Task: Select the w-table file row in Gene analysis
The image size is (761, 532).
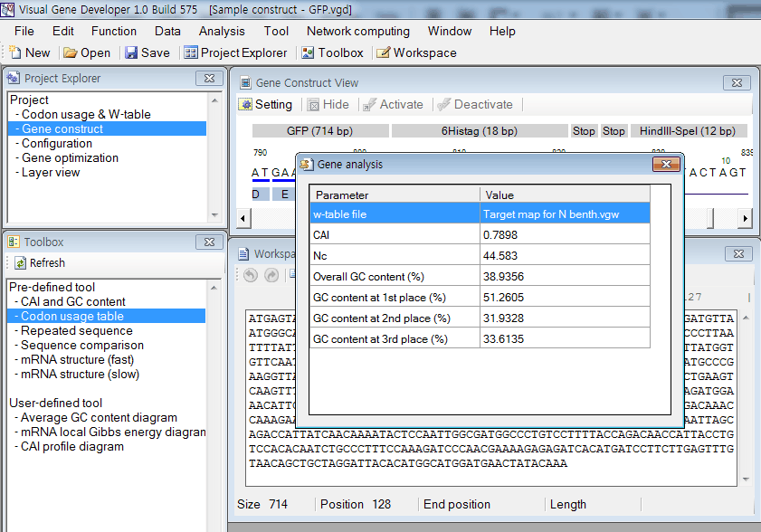Action: pos(480,214)
